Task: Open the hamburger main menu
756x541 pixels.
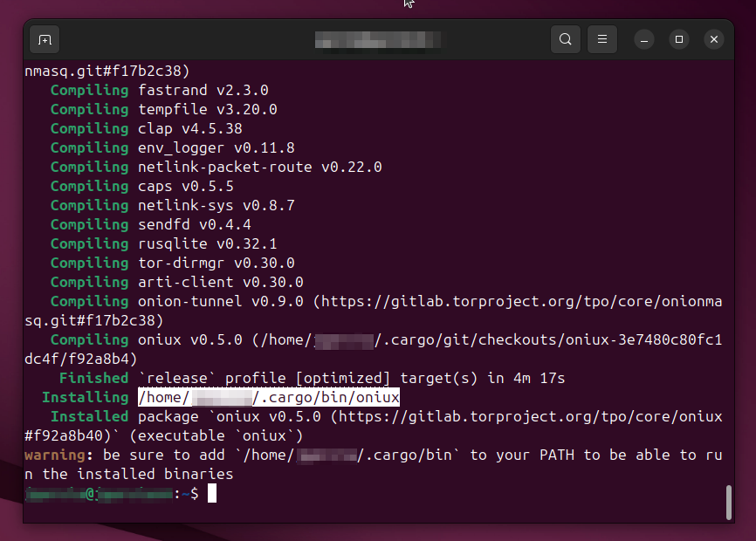Action: click(x=602, y=39)
